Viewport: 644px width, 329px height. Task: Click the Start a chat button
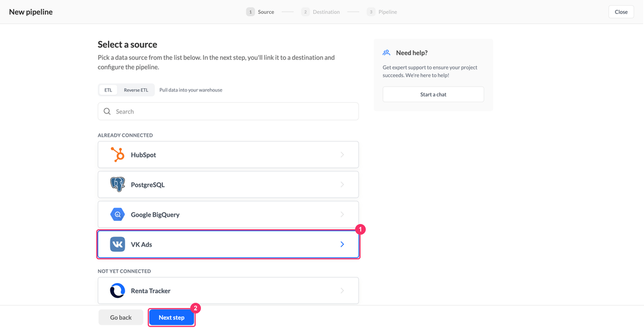pyautogui.click(x=434, y=94)
